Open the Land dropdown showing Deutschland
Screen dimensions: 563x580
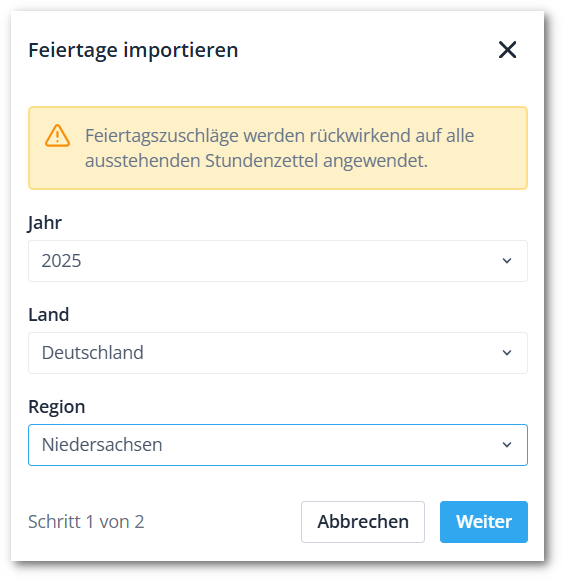[278, 353]
